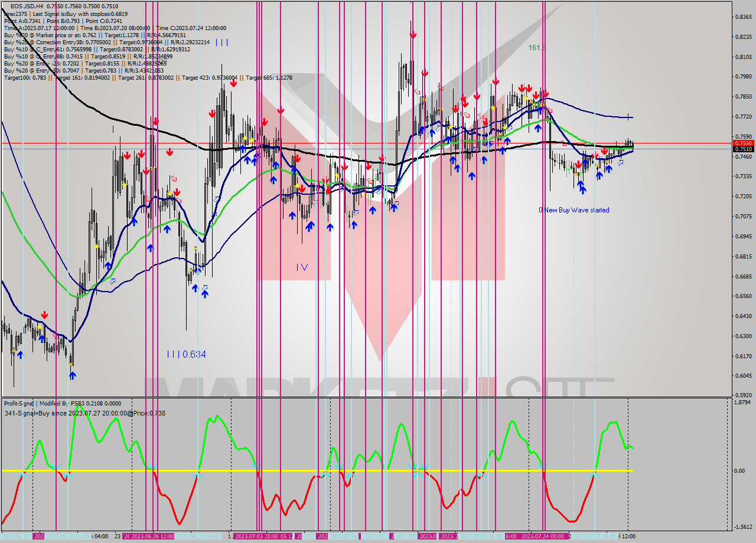The width and height of the screenshot is (756, 543).
Task: Click the 0.6170 price axis label
Action: click(743, 356)
